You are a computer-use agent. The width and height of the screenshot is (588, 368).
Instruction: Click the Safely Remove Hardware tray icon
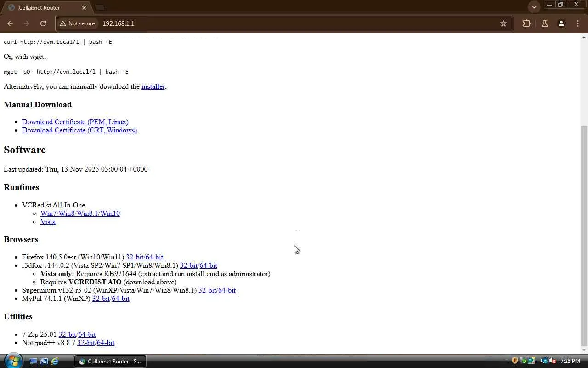[x=523, y=361]
